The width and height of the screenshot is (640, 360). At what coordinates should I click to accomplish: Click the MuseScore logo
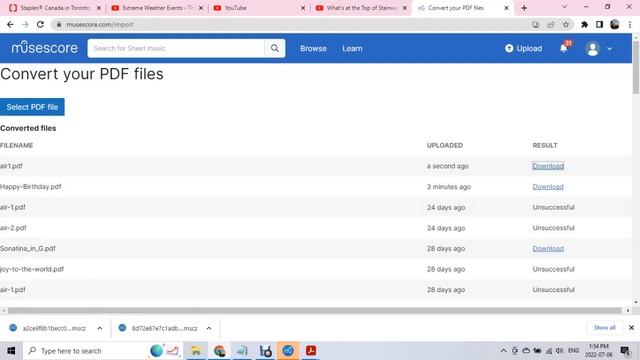pyautogui.click(x=44, y=48)
